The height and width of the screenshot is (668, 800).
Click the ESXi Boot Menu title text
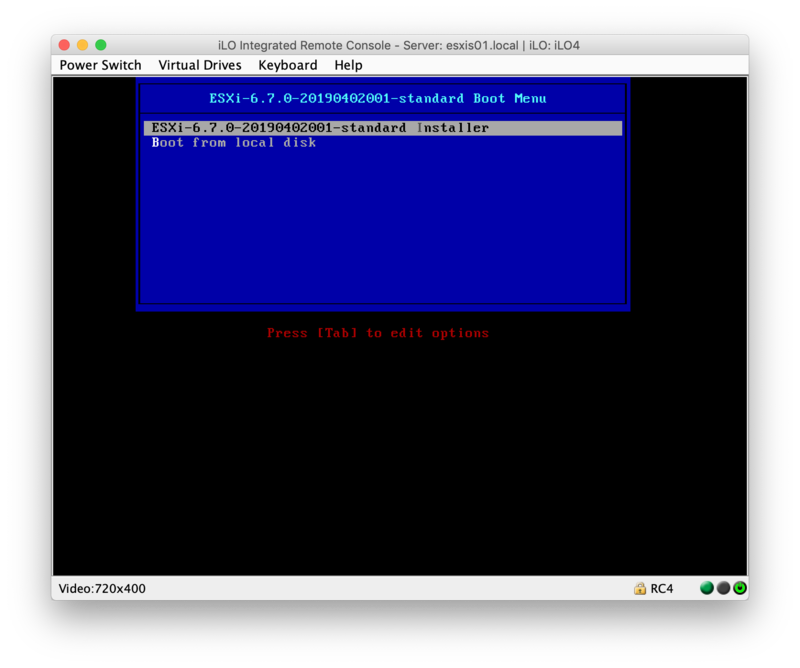point(378,98)
